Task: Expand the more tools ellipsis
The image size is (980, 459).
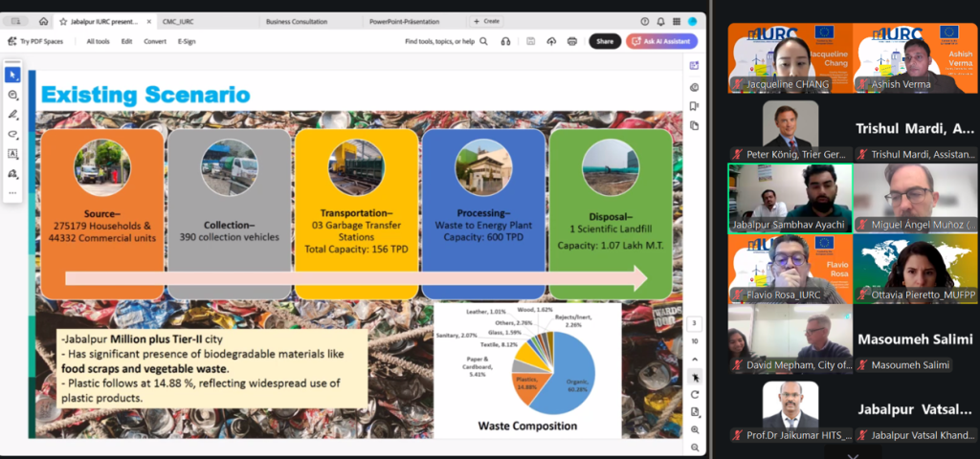Action: 12,192
